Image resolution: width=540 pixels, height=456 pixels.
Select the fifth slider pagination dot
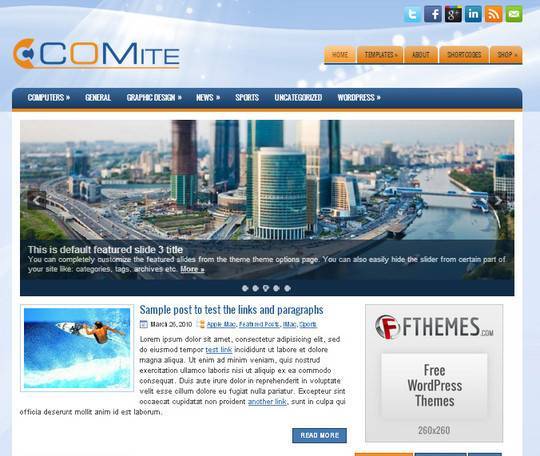coord(287,288)
